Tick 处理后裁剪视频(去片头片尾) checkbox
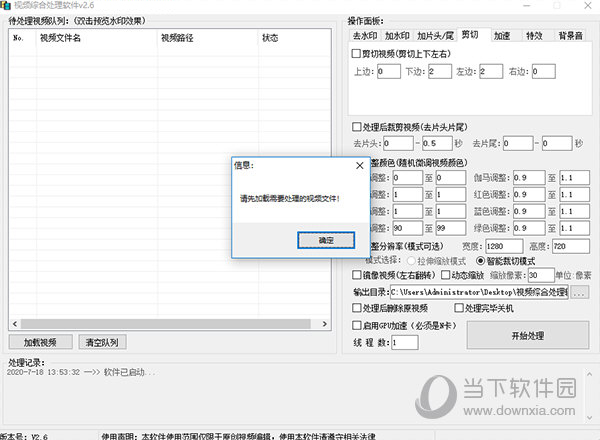The height and width of the screenshot is (440, 600). pyautogui.click(x=356, y=127)
